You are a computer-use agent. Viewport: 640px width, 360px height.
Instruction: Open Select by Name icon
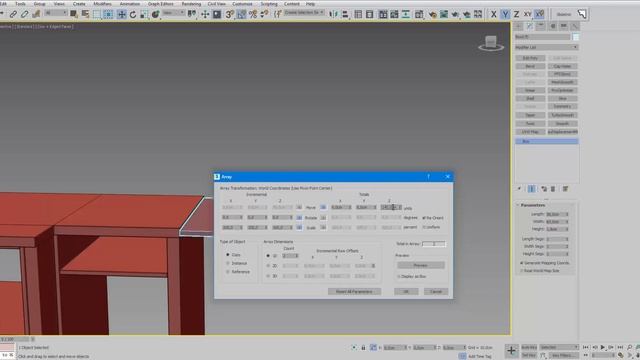(85, 14)
